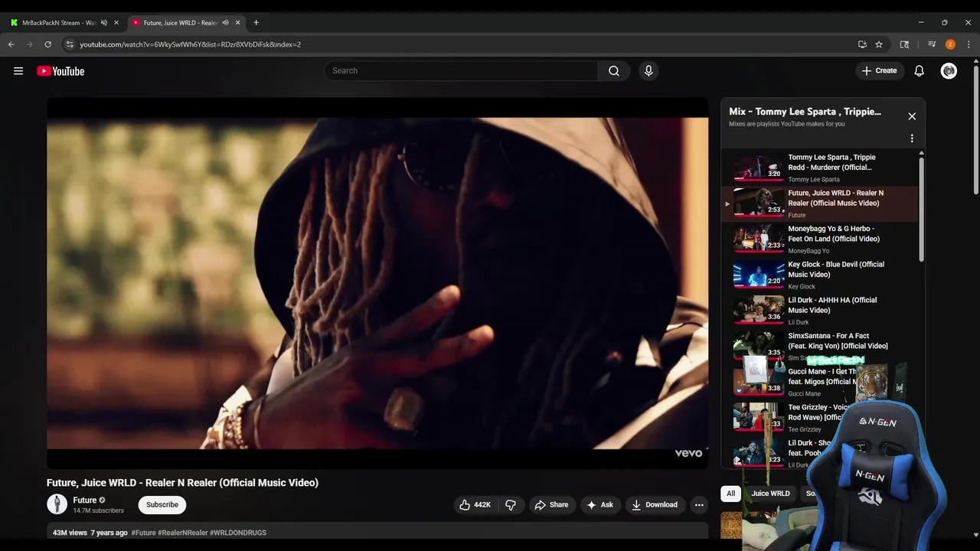Go back in browser history

(11, 44)
